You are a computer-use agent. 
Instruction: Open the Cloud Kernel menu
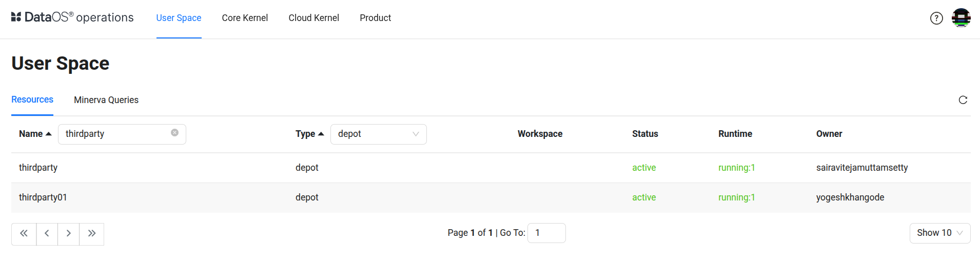coord(313,18)
